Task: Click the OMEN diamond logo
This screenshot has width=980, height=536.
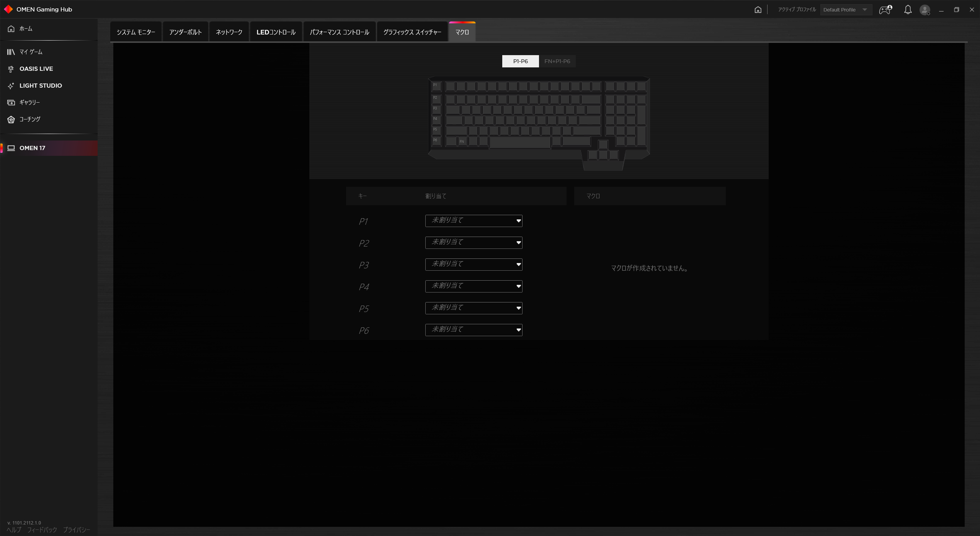Action: pyautogui.click(x=8, y=9)
